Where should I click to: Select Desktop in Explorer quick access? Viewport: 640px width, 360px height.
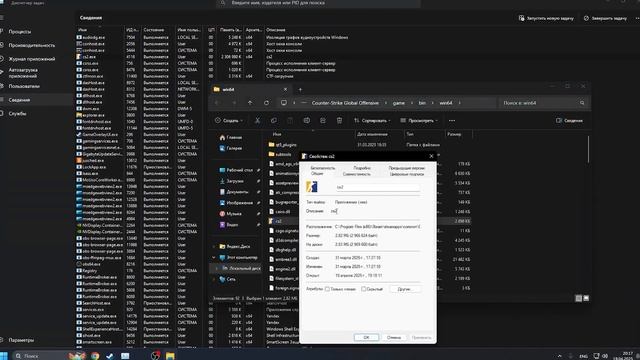tap(239, 170)
